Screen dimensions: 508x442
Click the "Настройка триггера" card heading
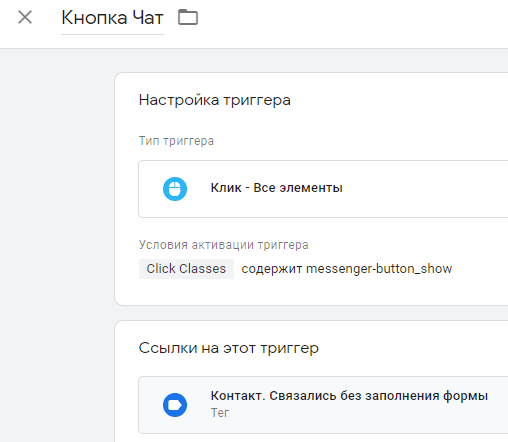[x=215, y=100]
